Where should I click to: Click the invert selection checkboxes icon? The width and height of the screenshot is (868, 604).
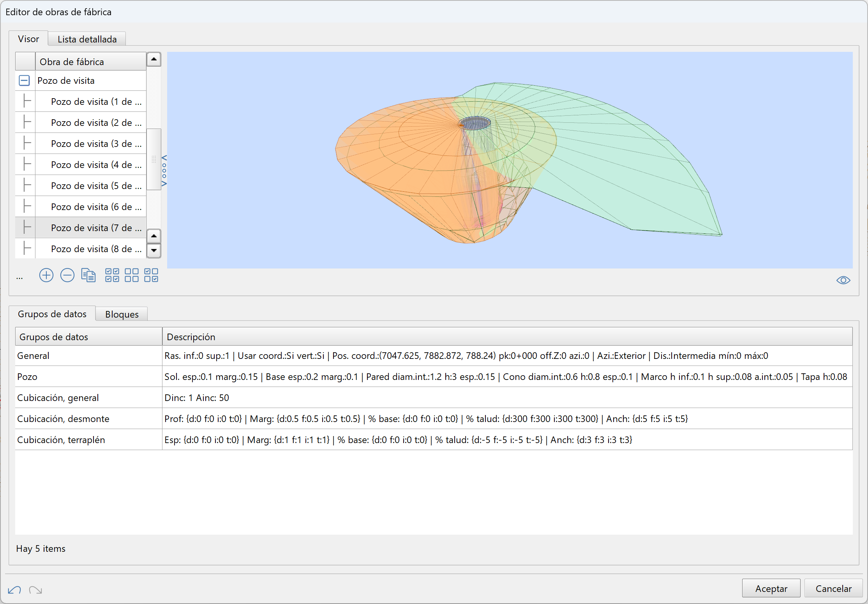point(151,276)
